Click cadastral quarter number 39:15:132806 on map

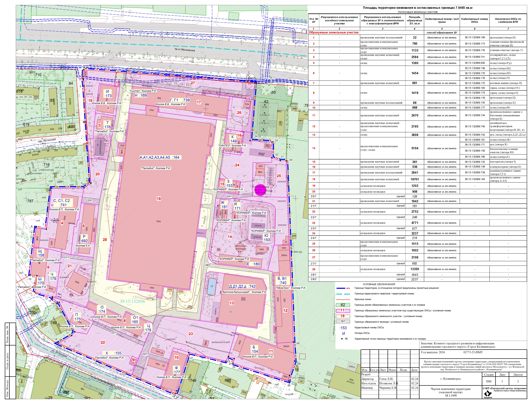point(132,301)
